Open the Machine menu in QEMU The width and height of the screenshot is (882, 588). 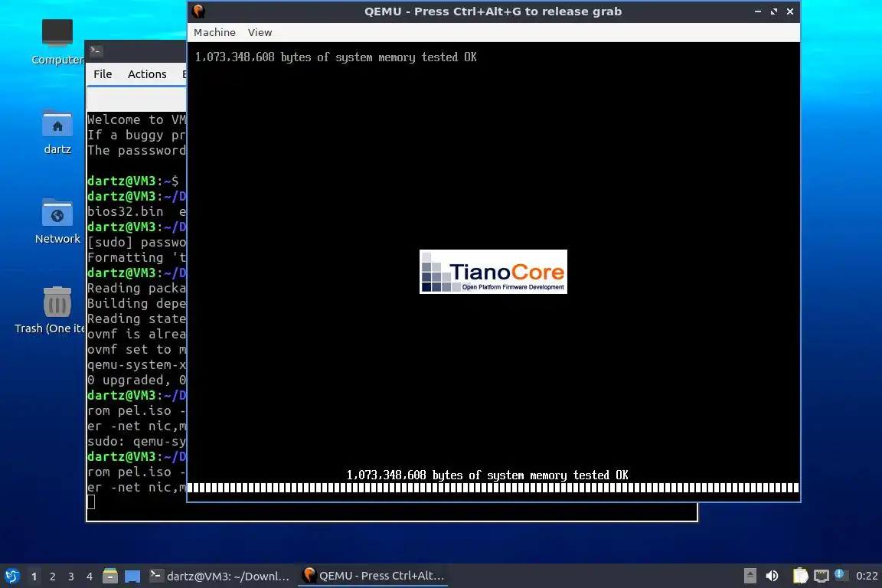point(214,33)
